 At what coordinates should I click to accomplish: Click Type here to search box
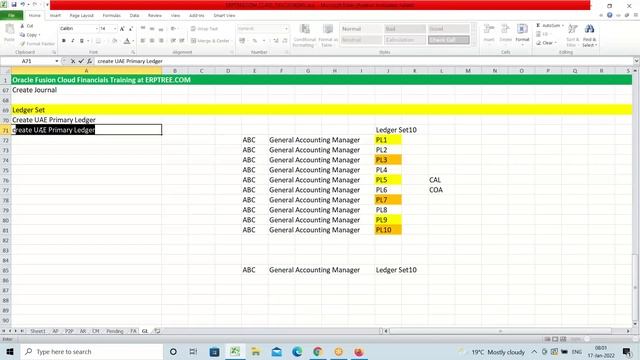tap(92, 351)
